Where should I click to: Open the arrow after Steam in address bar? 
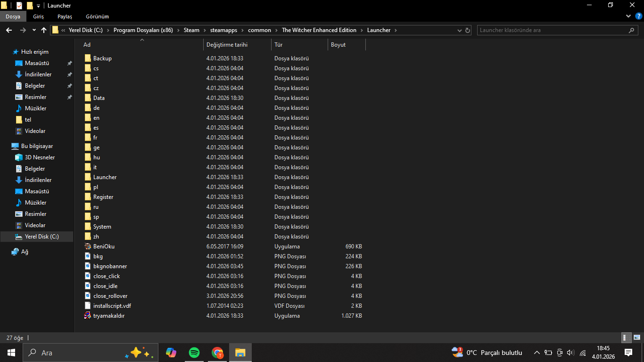tap(205, 30)
